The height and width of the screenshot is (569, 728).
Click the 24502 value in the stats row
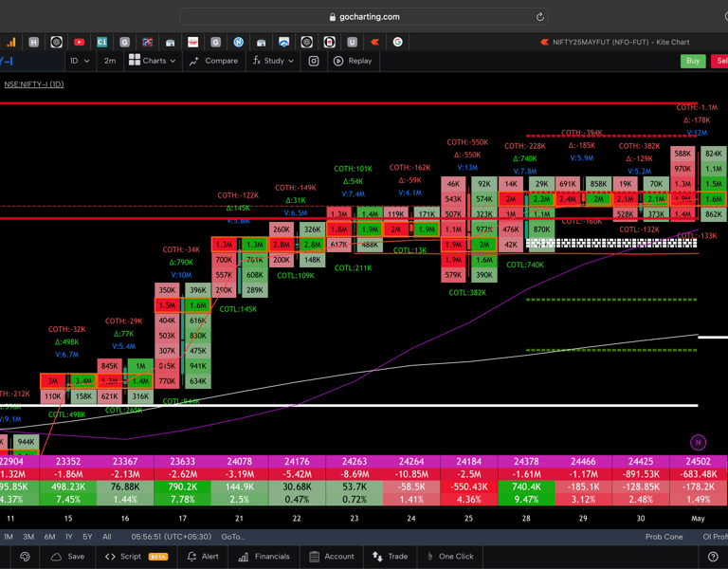(x=698, y=462)
